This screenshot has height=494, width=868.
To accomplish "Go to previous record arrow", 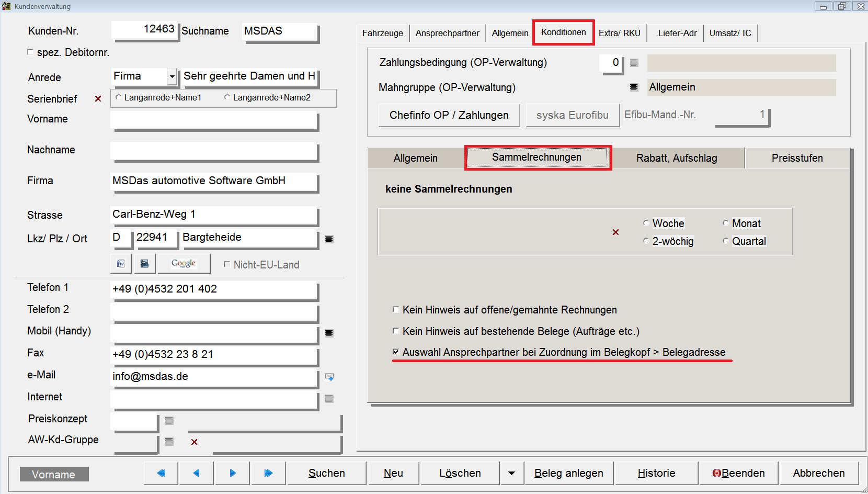I will pyautogui.click(x=196, y=473).
